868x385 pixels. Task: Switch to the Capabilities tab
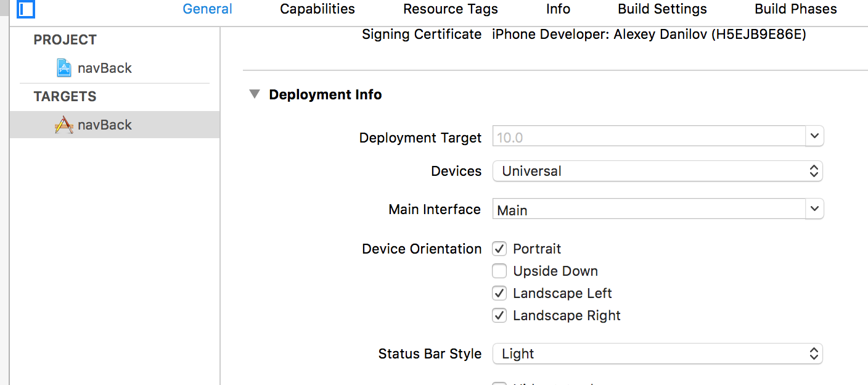coord(317,9)
